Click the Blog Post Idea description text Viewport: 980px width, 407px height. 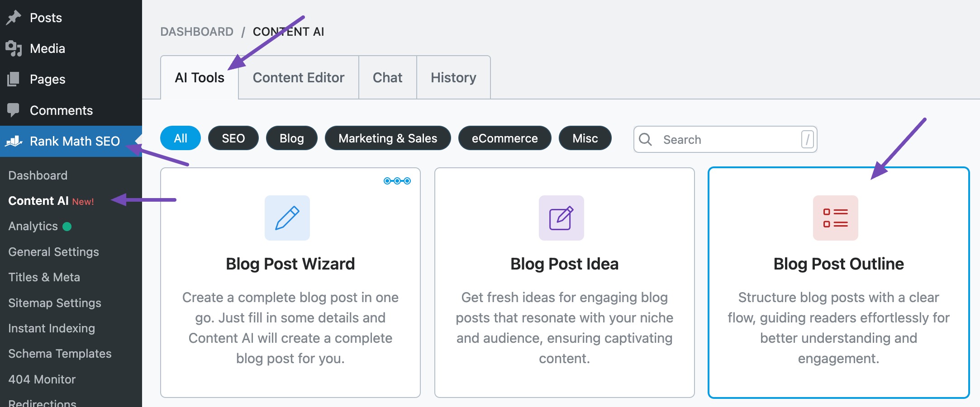pyautogui.click(x=564, y=328)
